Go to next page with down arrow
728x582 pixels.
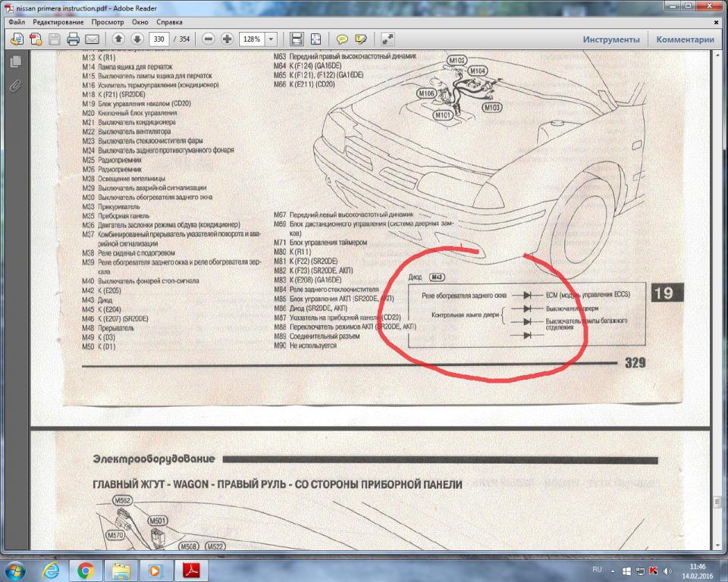click(x=137, y=39)
